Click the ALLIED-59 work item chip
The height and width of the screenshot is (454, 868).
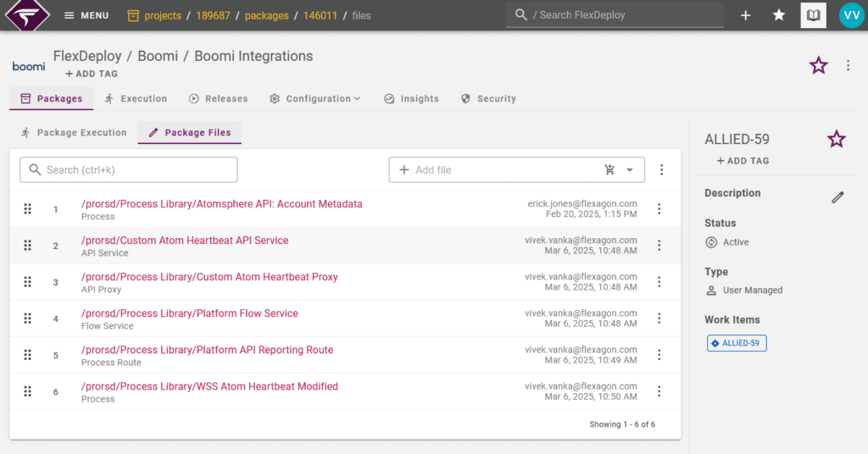point(737,343)
